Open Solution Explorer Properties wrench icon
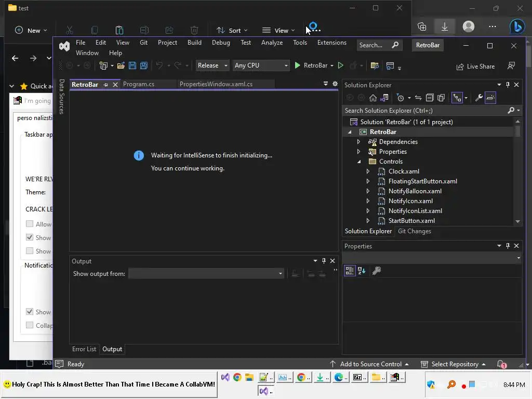 tap(478, 98)
